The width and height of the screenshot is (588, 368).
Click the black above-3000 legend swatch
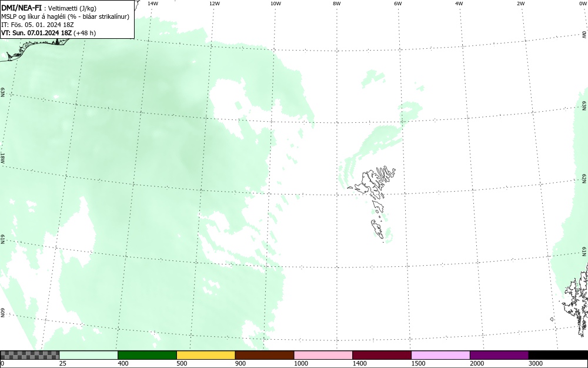(558, 355)
